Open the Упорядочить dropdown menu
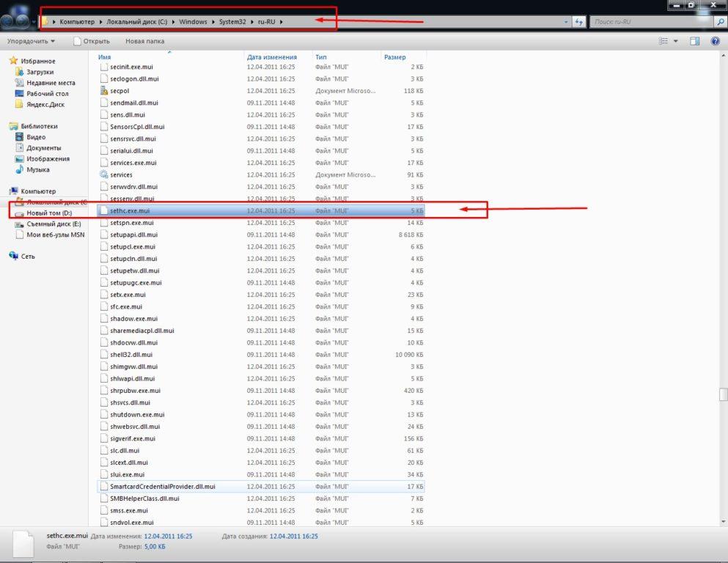The image size is (728, 563). (31, 41)
